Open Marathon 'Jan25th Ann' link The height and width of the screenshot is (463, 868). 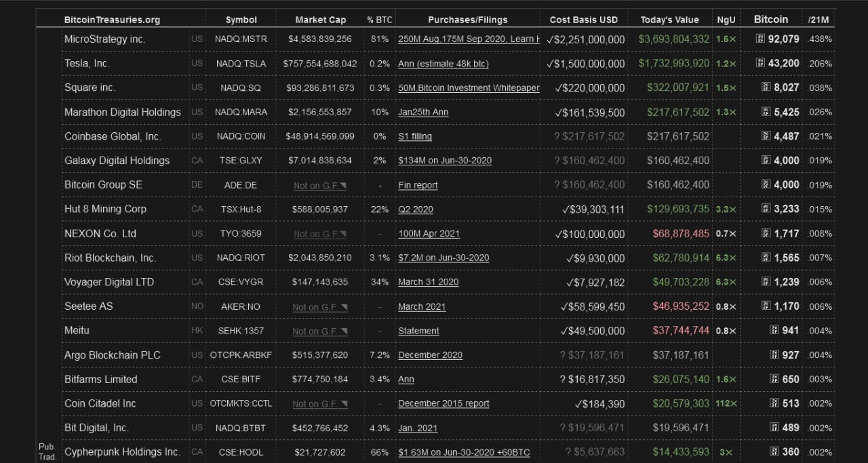point(423,113)
